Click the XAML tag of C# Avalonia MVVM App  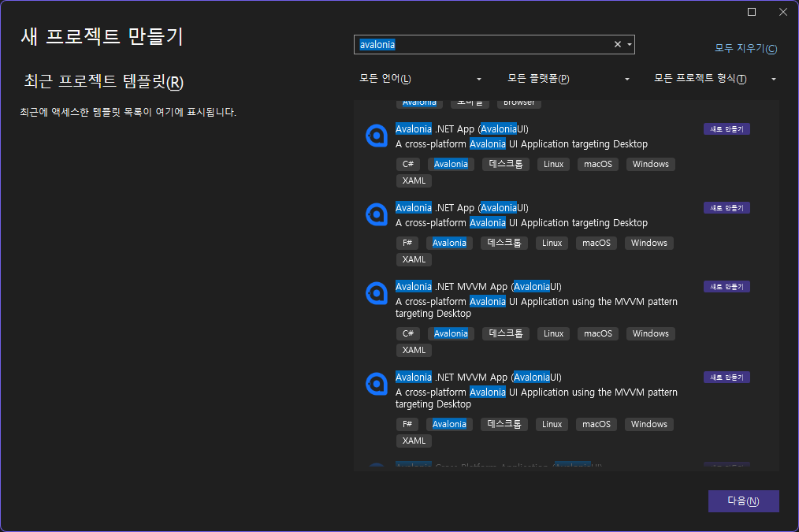(x=414, y=351)
